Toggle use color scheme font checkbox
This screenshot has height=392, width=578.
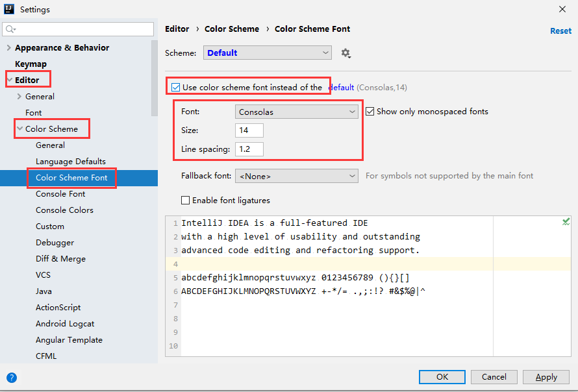[x=176, y=88]
